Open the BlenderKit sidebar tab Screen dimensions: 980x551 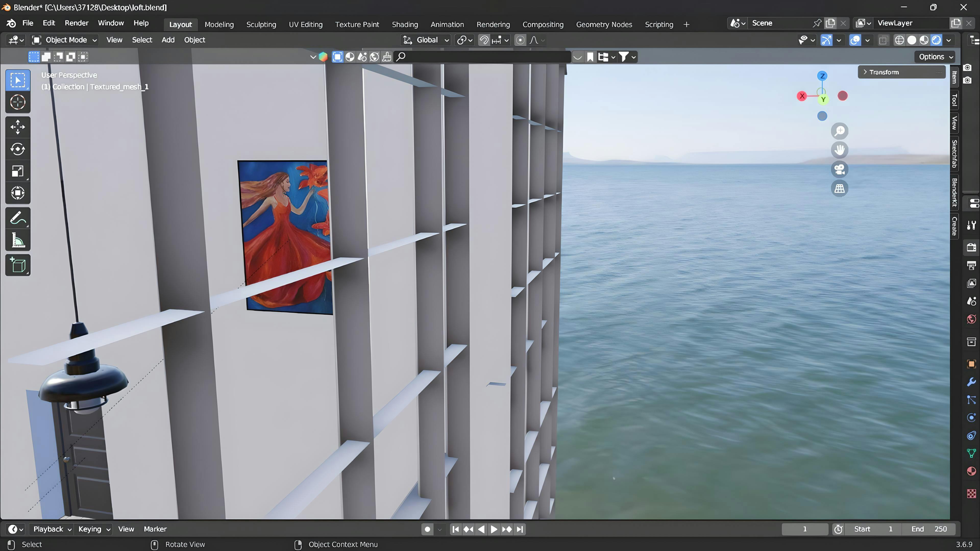tap(954, 192)
